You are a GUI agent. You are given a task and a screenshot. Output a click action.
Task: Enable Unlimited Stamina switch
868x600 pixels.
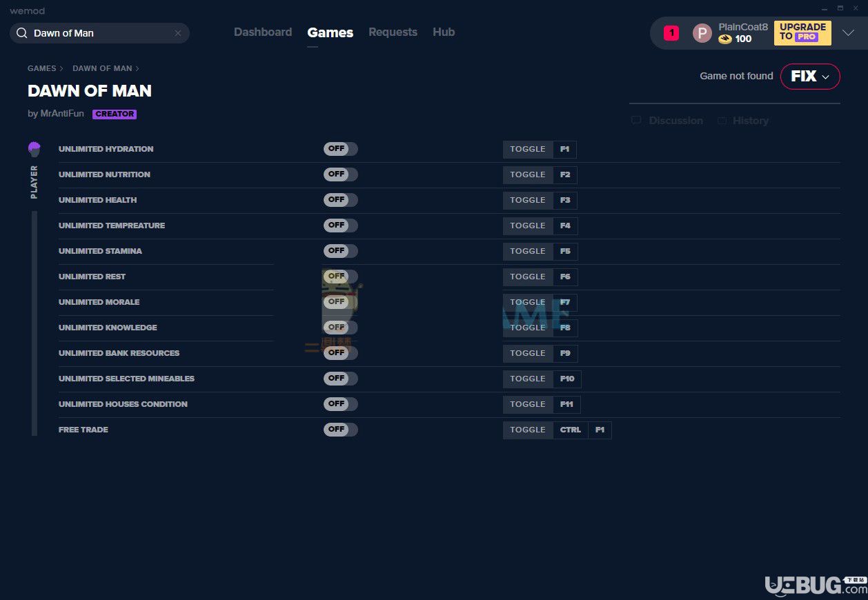tap(341, 251)
